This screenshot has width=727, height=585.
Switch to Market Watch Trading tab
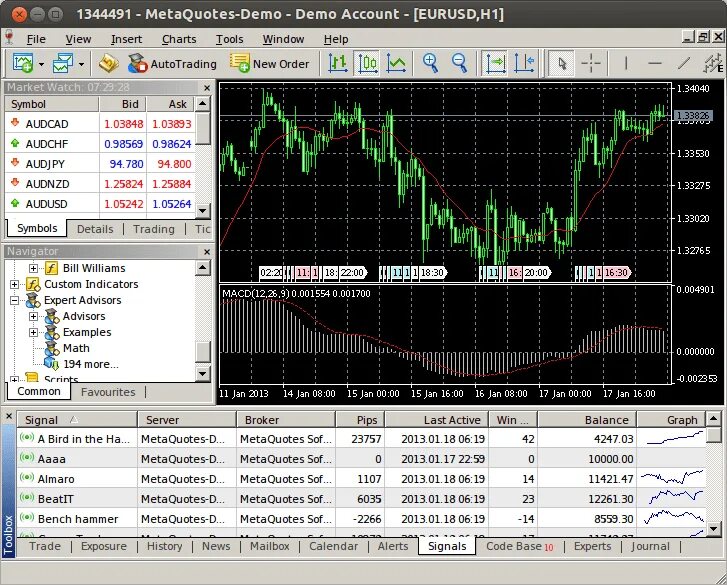tap(154, 229)
